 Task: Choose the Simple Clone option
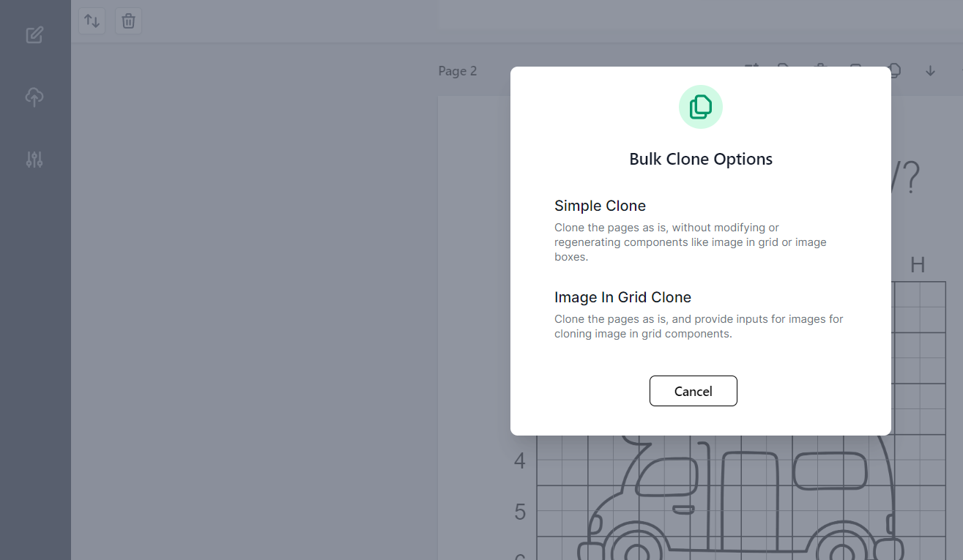(x=600, y=206)
